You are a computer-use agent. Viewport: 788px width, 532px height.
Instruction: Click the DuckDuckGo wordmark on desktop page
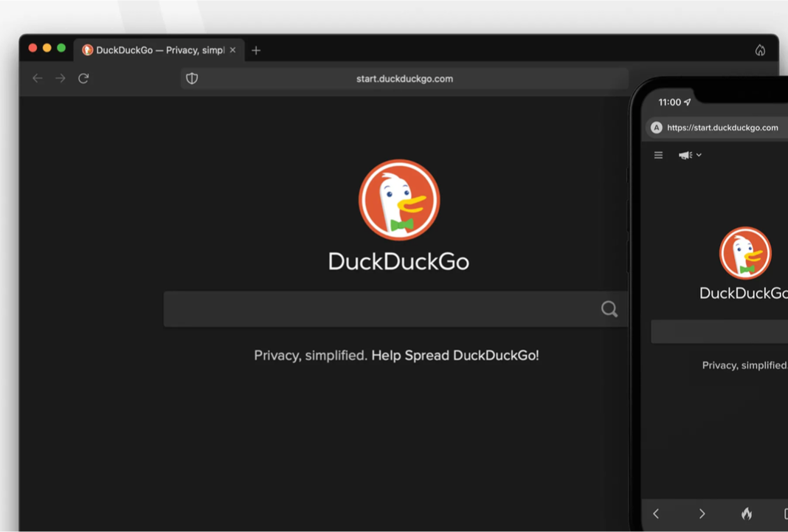coord(398,262)
